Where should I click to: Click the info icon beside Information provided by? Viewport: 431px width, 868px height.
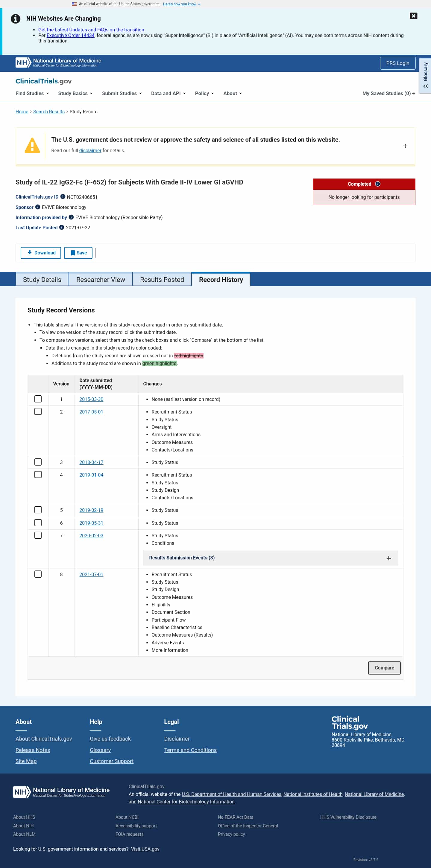[x=71, y=217]
